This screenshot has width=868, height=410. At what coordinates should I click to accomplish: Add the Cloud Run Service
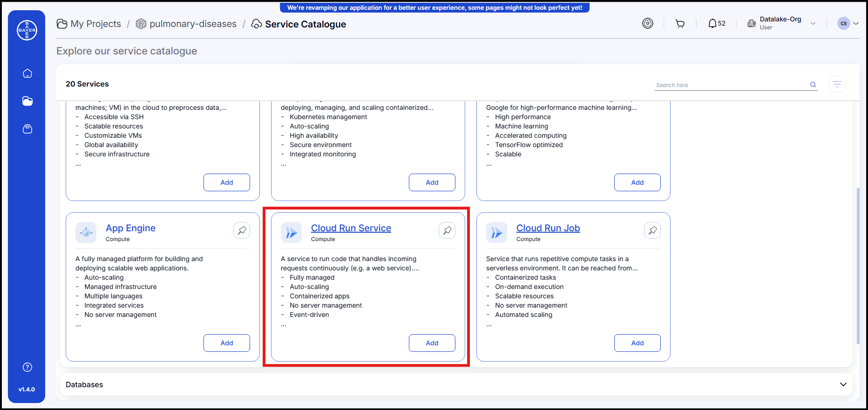(x=432, y=343)
